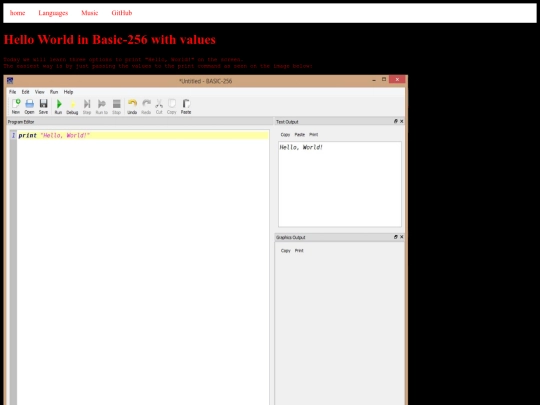Click the page heading about Basic-256
Image resolution: width=540 pixels, height=405 pixels.
110,40
